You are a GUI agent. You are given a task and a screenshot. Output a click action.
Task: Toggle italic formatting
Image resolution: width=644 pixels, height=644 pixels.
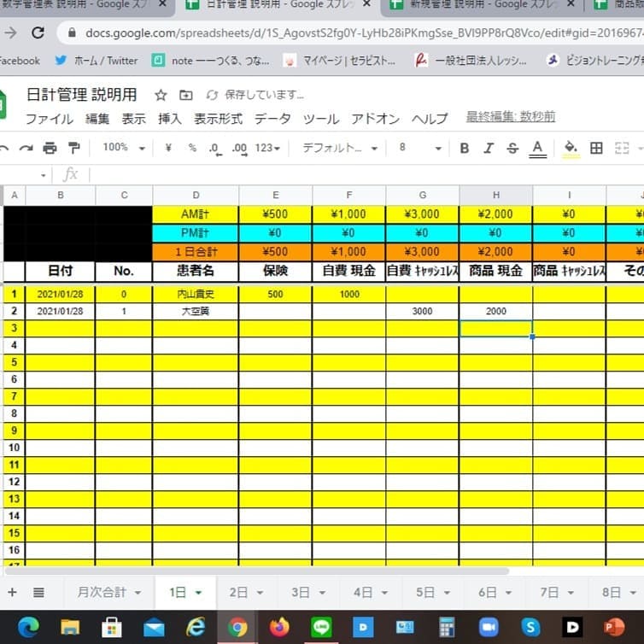(x=489, y=148)
